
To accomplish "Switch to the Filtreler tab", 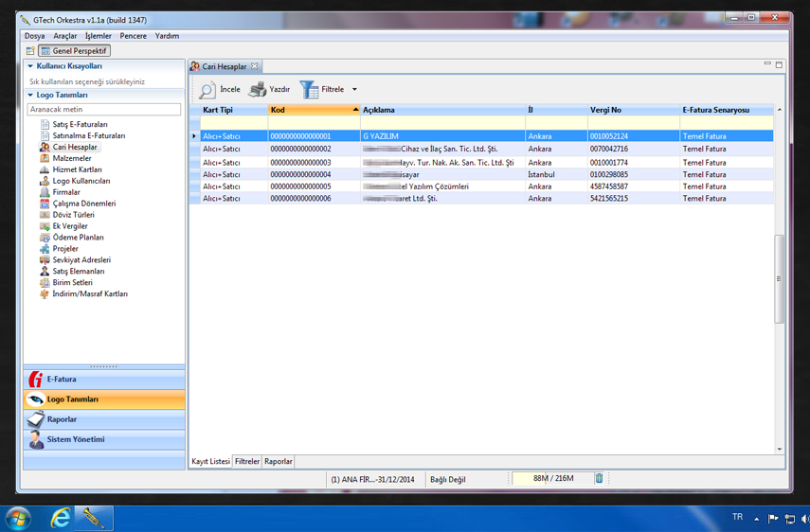I will coord(247,462).
